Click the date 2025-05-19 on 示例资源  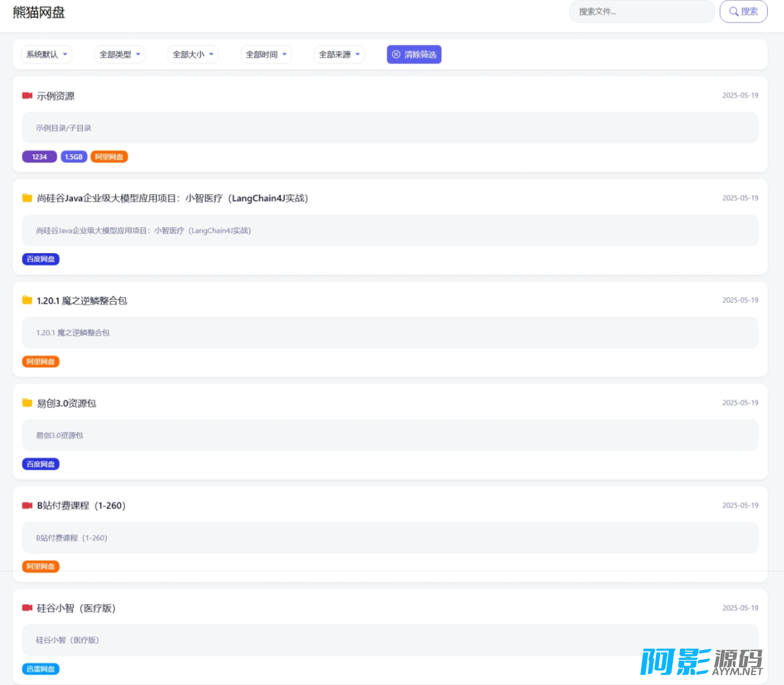pos(740,96)
